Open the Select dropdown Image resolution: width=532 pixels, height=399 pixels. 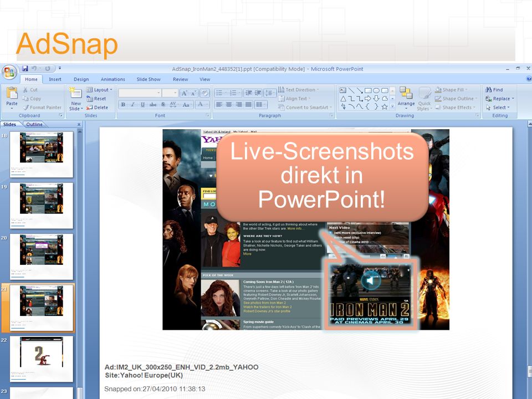pyautogui.click(x=498, y=108)
